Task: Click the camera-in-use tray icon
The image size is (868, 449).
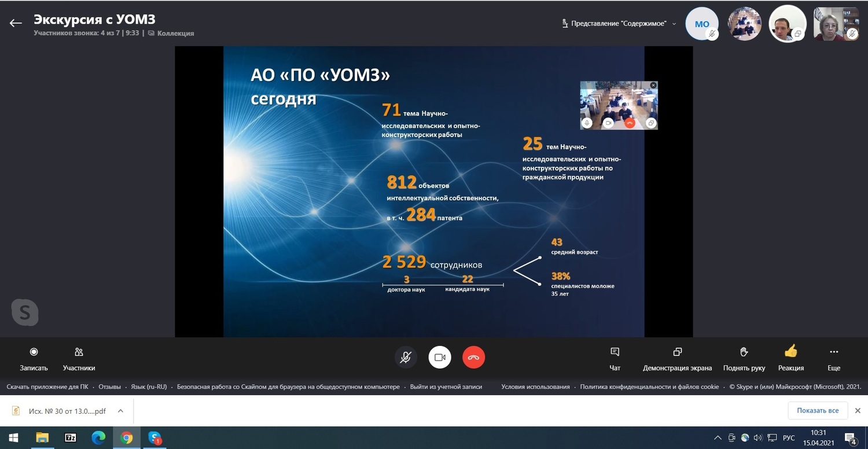Action: point(732,438)
